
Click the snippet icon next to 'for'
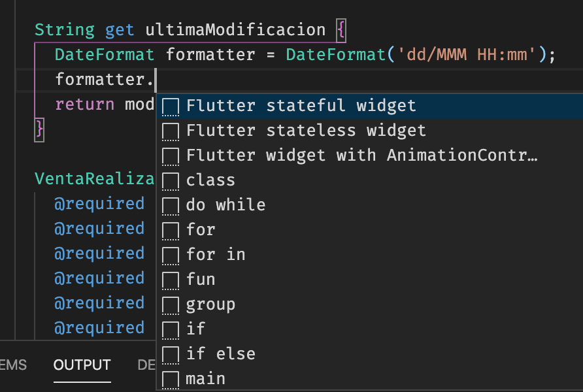(x=171, y=229)
